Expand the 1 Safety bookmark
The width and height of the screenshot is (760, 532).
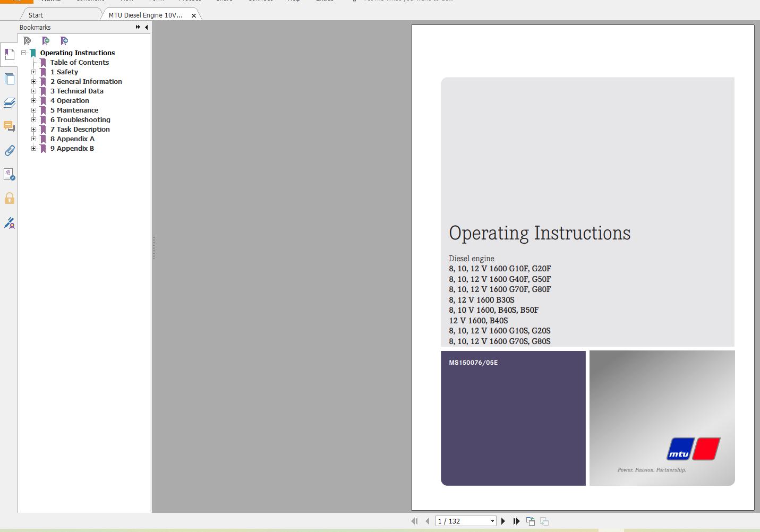tap(34, 72)
